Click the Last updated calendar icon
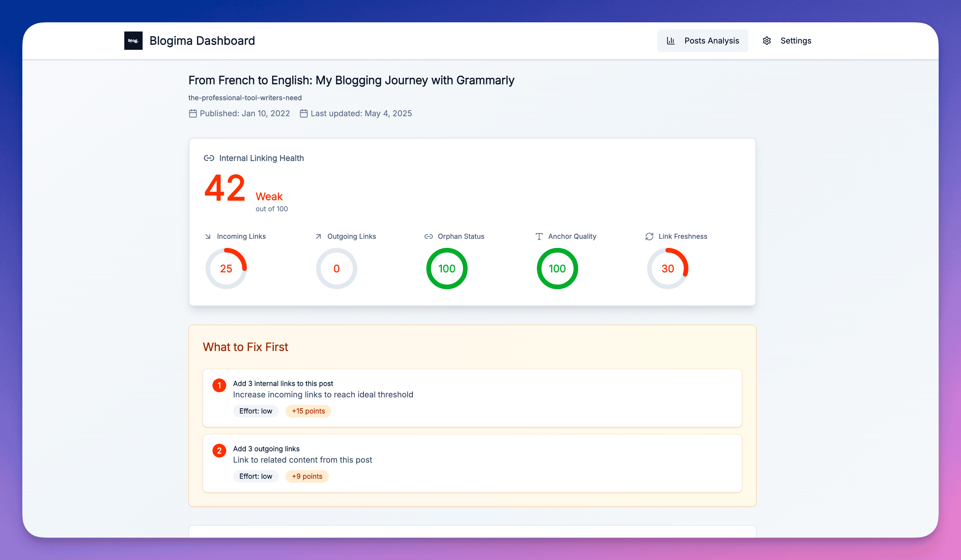The width and height of the screenshot is (961, 560). pos(304,113)
